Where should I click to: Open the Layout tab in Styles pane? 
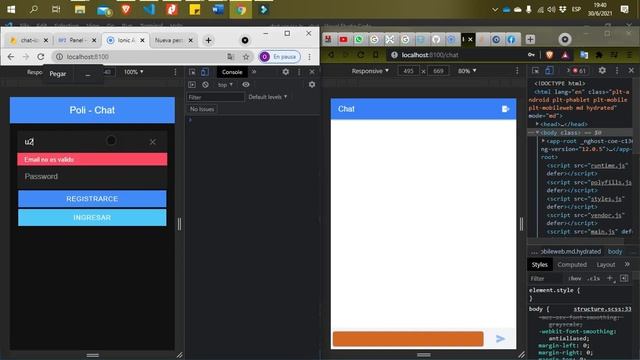coord(606,264)
